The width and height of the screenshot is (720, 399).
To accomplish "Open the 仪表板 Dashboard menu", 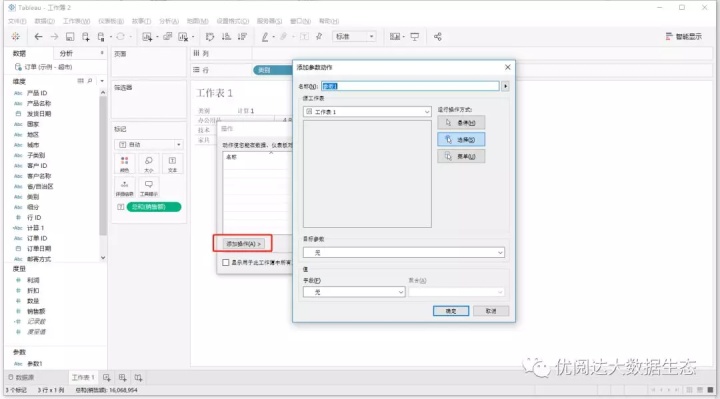I will pos(111,21).
